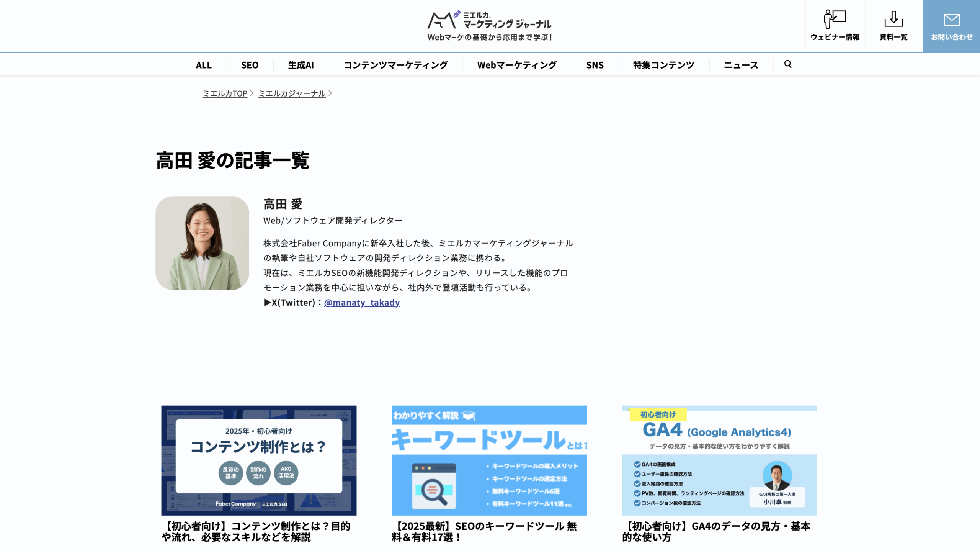The image size is (980, 552).
Task: Open the @manaty_takady Twitter link
Action: click(x=362, y=303)
